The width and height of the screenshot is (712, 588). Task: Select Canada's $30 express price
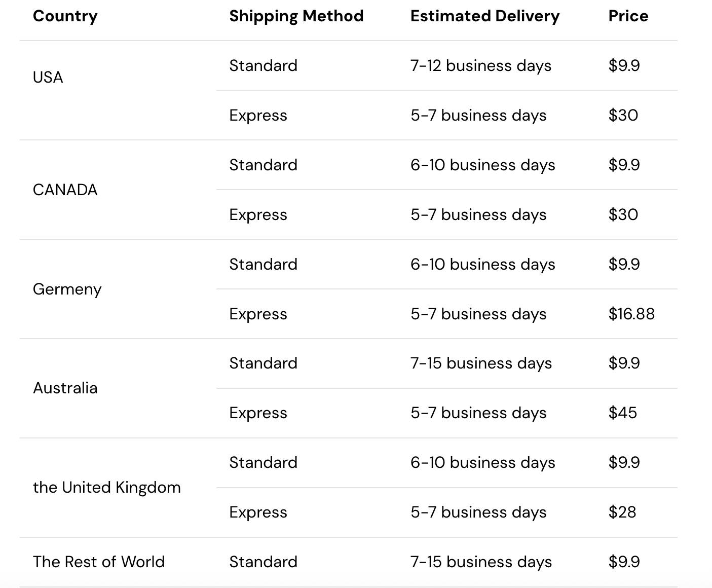[x=623, y=215]
